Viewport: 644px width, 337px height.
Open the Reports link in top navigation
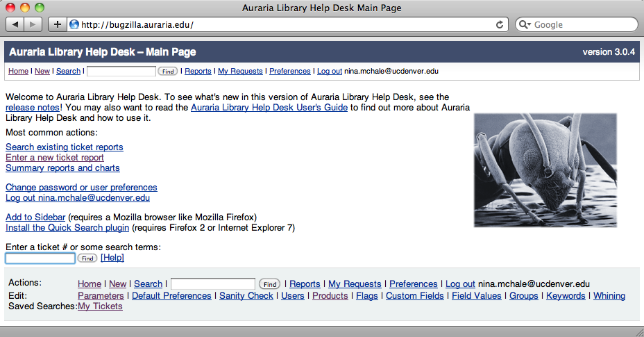coord(198,71)
